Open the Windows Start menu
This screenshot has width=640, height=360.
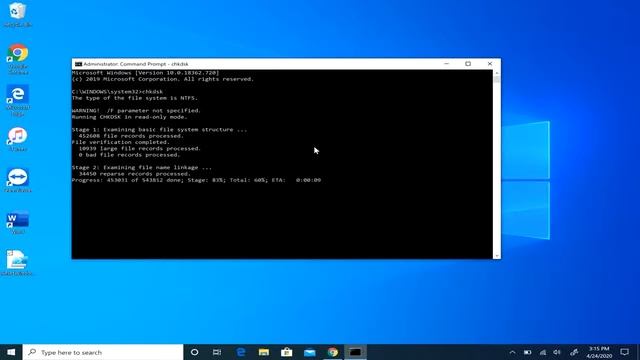coord(11,352)
